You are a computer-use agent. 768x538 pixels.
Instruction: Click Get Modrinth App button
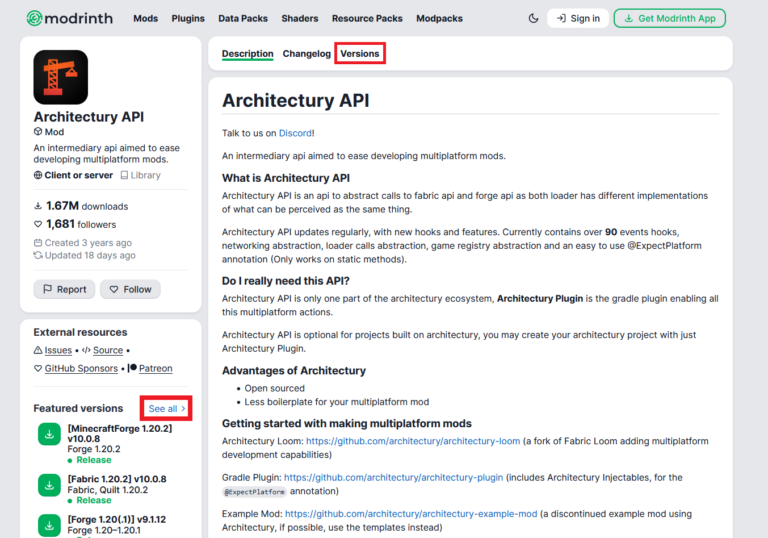pyautogui.click(x=670, y=18)
